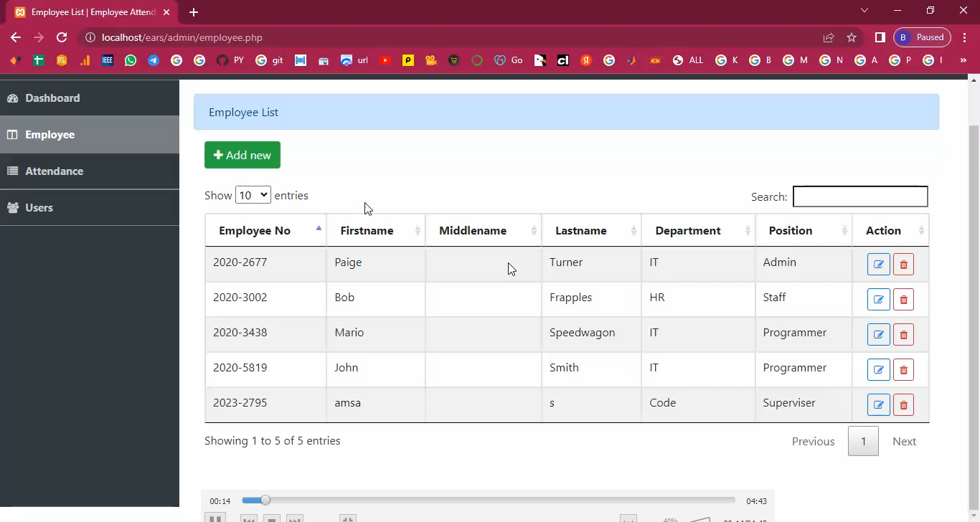Screen dimensions: 980x522
Task: Click the green Add new button
Action: click(242, 155)
